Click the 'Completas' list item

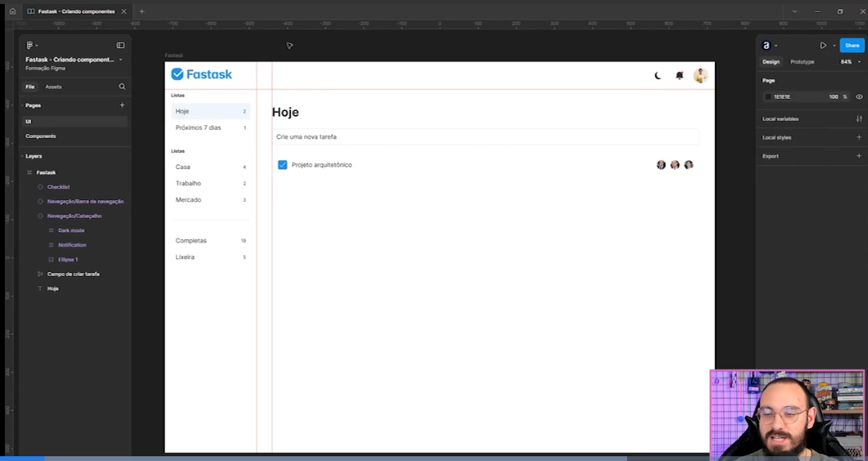[211, 241]
